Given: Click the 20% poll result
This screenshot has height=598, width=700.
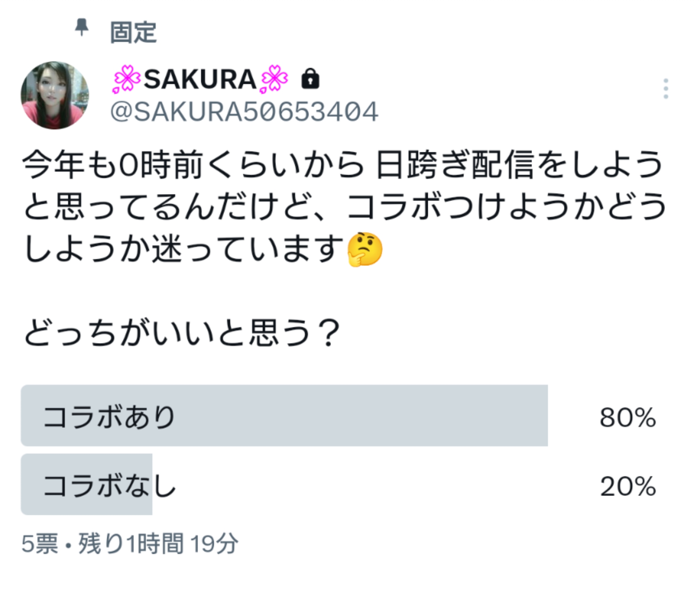Looking at the screenshot, I should coord(627,486).
